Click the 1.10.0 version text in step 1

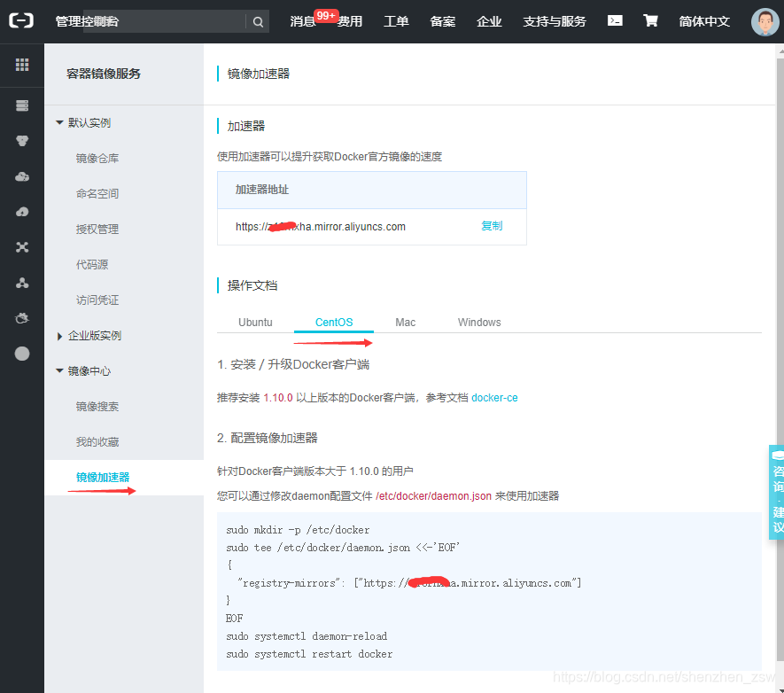(278, 398)
